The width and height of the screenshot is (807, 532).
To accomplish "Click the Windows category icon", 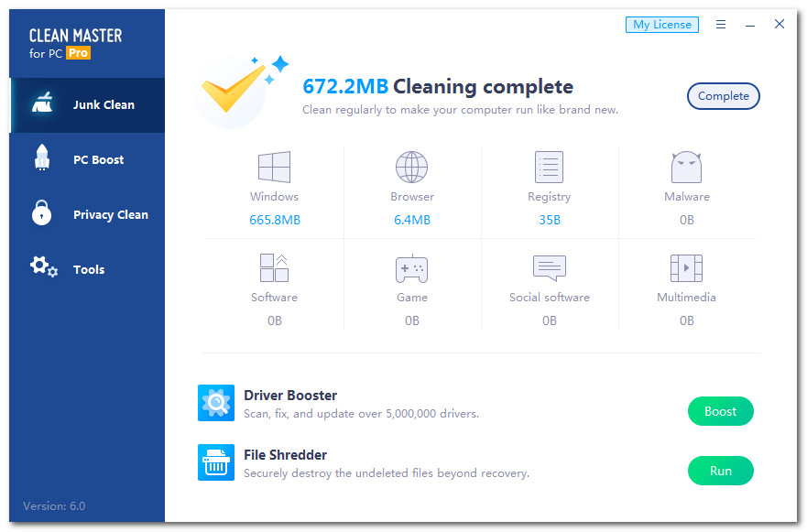I will 274,167.
